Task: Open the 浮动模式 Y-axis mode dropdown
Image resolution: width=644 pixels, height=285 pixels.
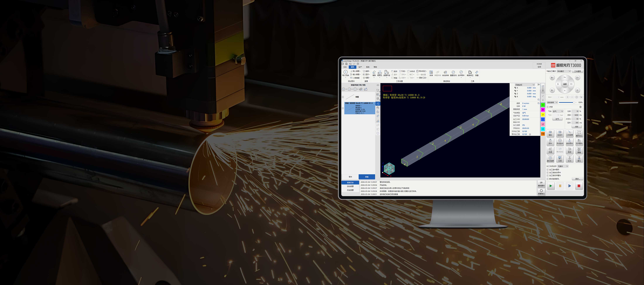Action: (564, 71)
